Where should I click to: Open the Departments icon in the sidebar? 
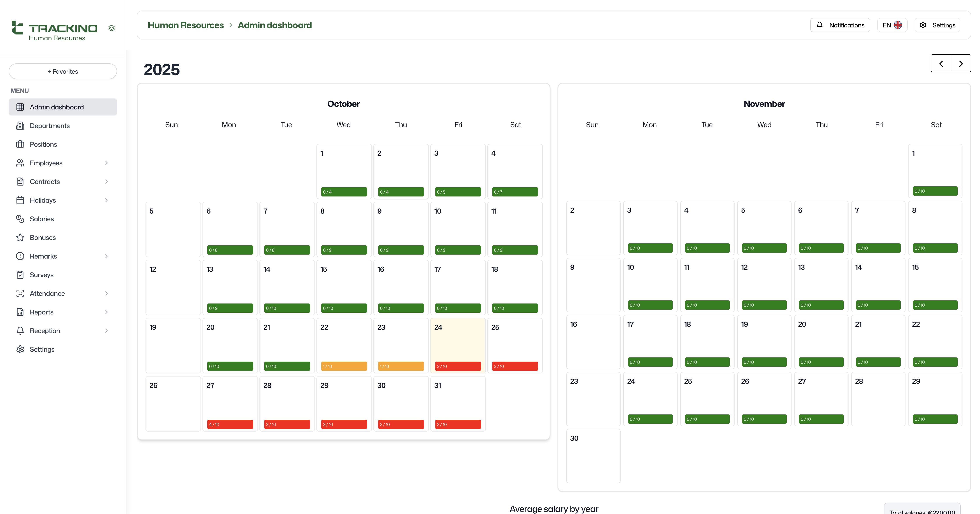pyautogui.click(x=20, y=126)
